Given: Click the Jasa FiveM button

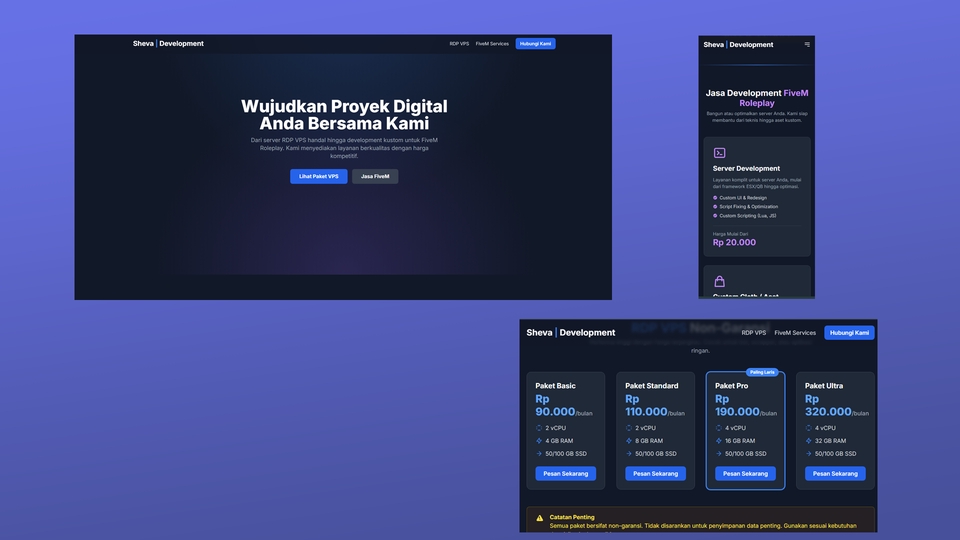Looking at the screenshot, I should click(x=375, y=176).
